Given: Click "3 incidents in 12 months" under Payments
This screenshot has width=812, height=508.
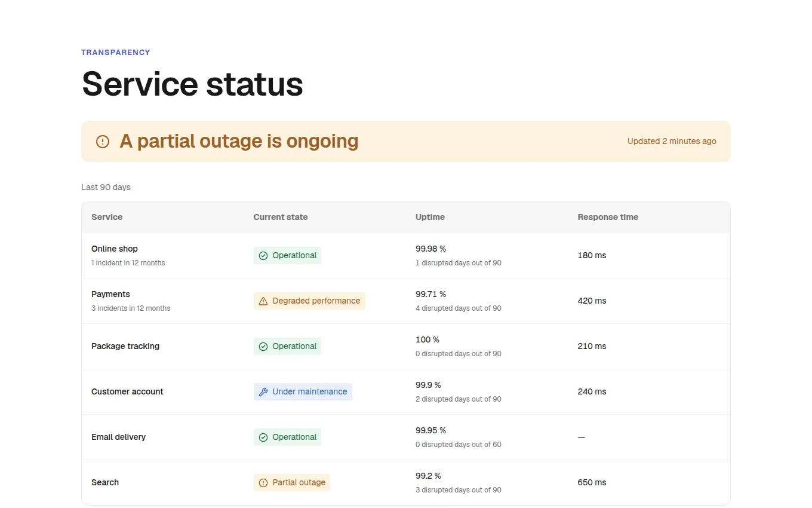Looking at the screenshot, I should pyautogui.click(x=131, y=308).
